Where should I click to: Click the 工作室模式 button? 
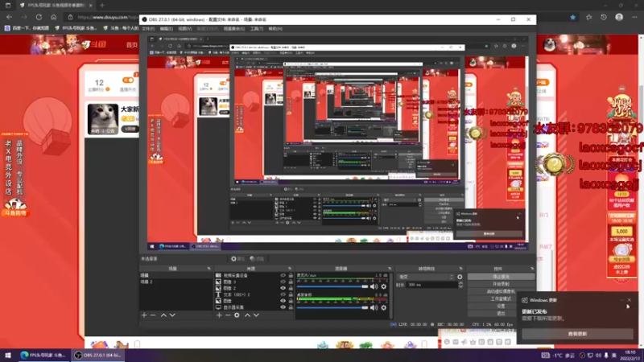[501, 298]
